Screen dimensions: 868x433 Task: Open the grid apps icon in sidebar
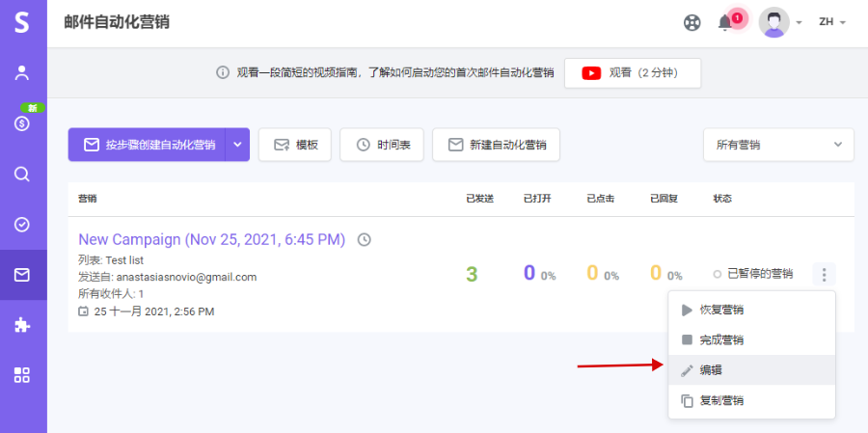click(x=21, y=375)
